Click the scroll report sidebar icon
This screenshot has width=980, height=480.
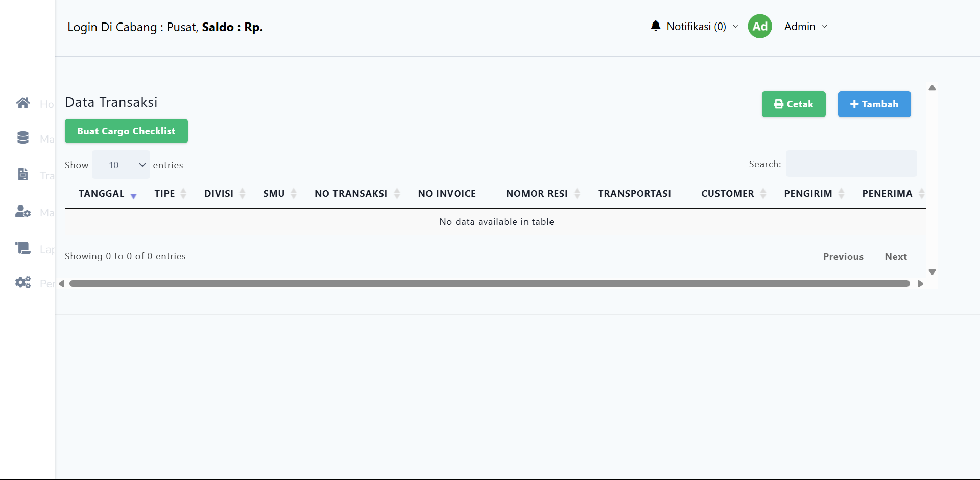(x=23, y=248)
